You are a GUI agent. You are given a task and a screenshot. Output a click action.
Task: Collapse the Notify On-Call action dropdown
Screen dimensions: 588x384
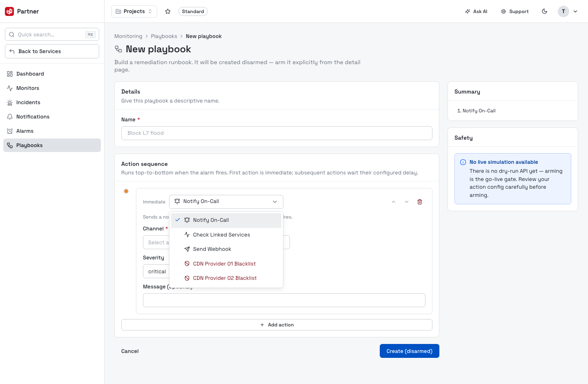tap(226, 201)
